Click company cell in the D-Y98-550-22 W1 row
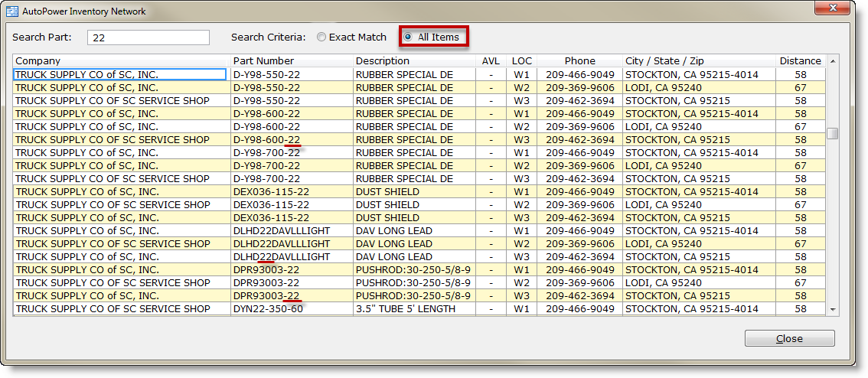868x378 pixels. click(119, 74)
